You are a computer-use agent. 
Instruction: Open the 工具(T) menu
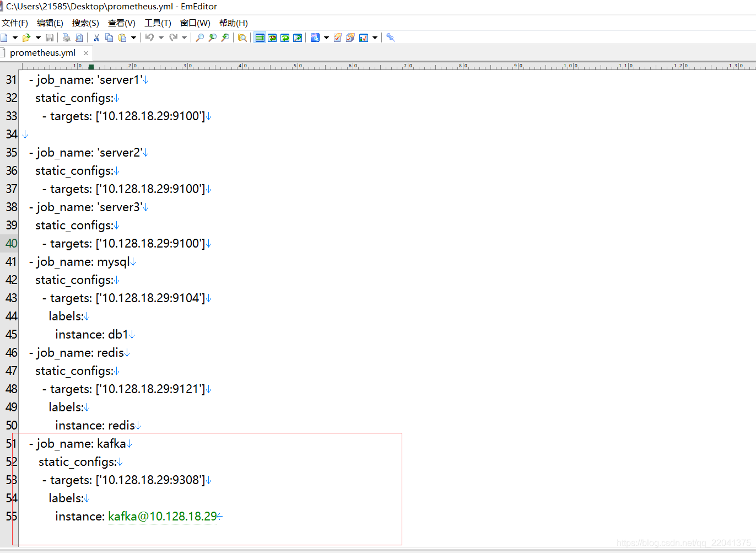[158, 23]
